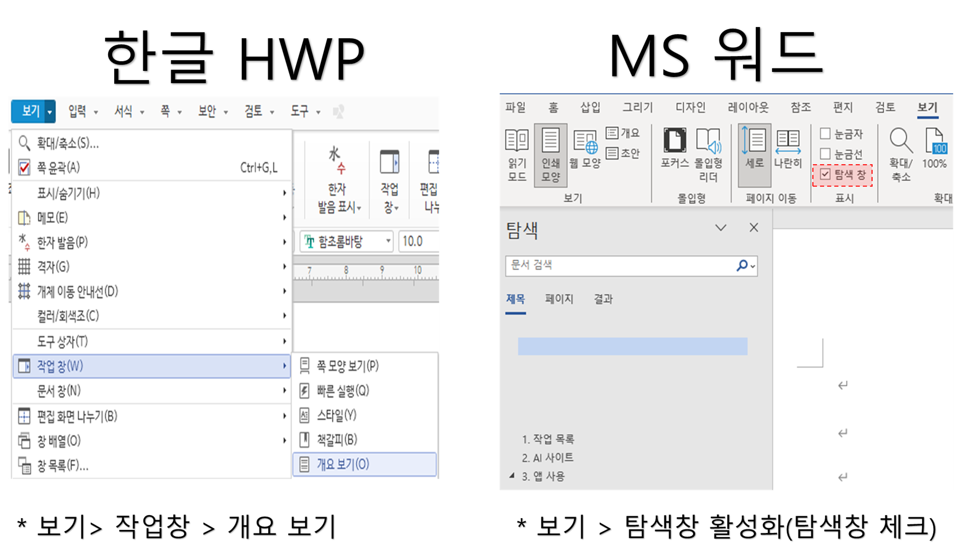The width and height of the screenshot is (972, 560).
Task: Switch to the 결과 tab in 탐색 pane
Action: point(603,299)
